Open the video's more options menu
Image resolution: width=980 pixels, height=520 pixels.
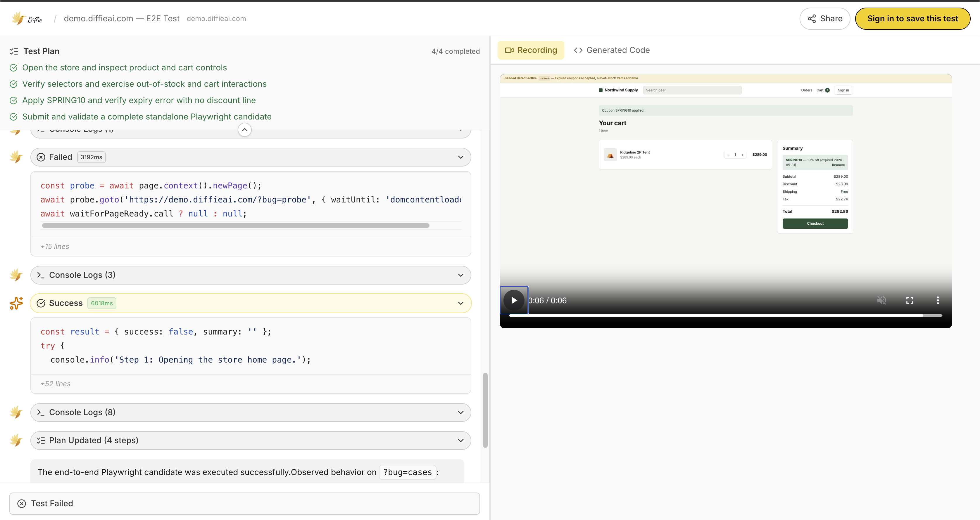[x=938, y=300]
